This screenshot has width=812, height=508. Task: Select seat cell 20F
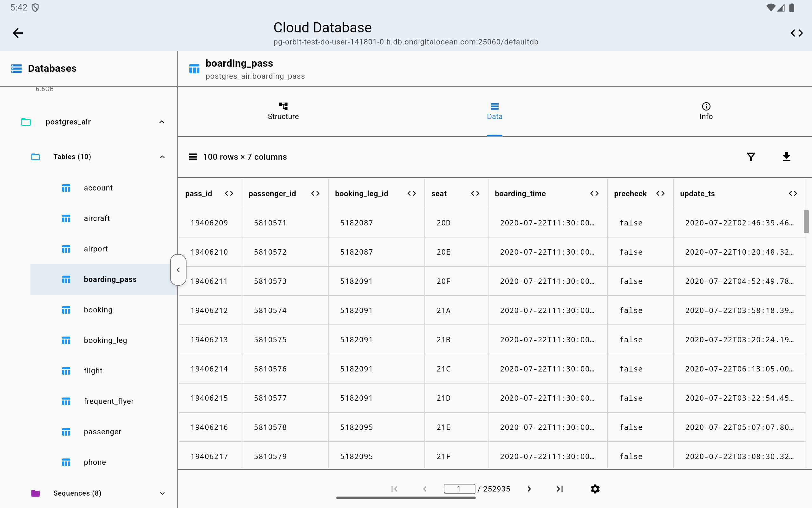click(x=456, y=281)
